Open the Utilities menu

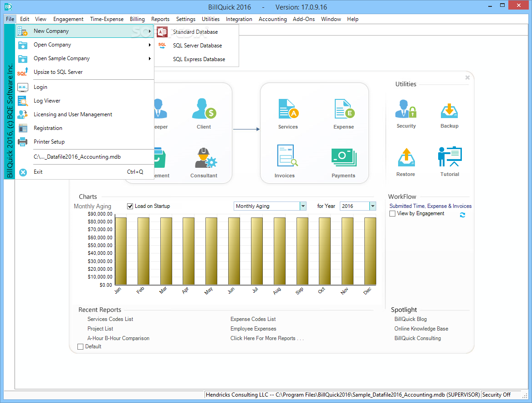coord(210,19)
